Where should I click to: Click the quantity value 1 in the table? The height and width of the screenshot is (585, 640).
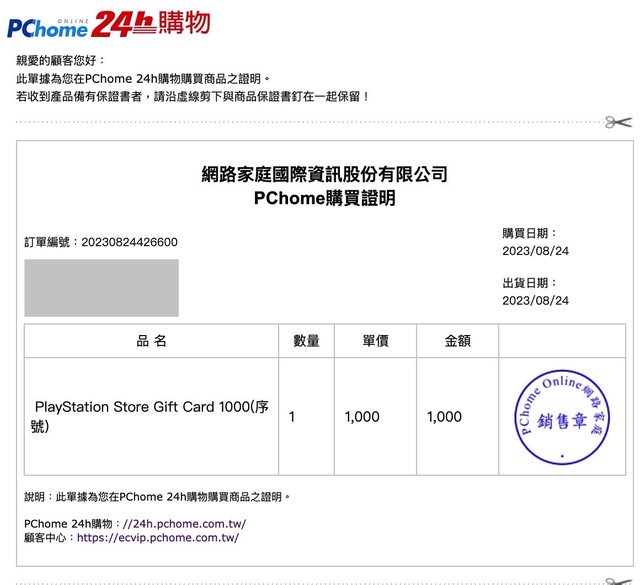(292, 416)
